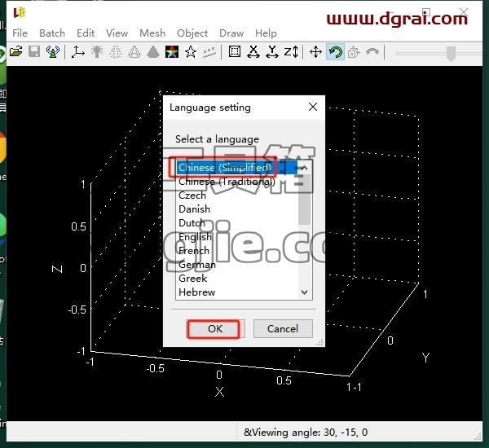The height and width of the screenshot is (448, 489).
Task: Select Czech in the language list
Action: click(x=236, y=195)
